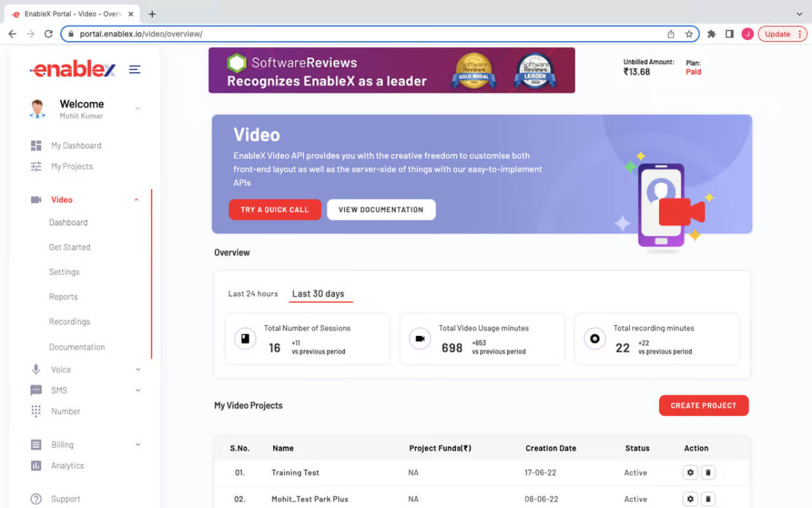Delete the Training Test project
This screenshot has height=508, width=812.
709,472
